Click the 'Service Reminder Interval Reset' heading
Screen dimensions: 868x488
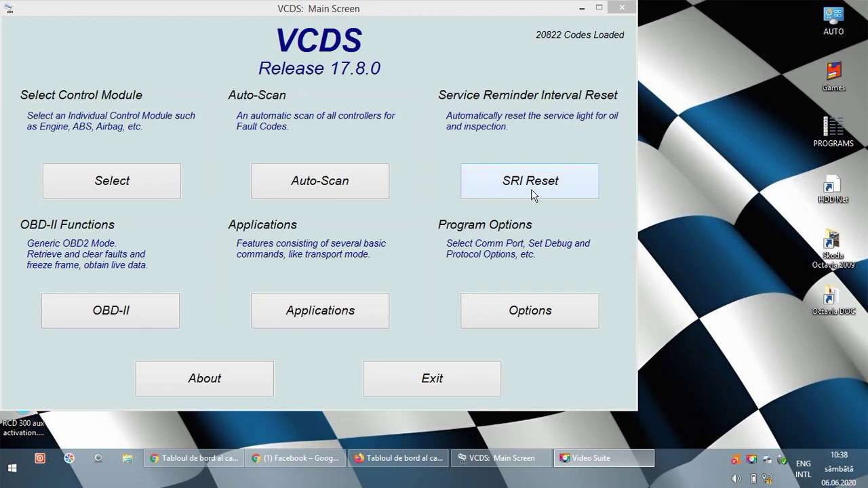(x=528, y=96)
